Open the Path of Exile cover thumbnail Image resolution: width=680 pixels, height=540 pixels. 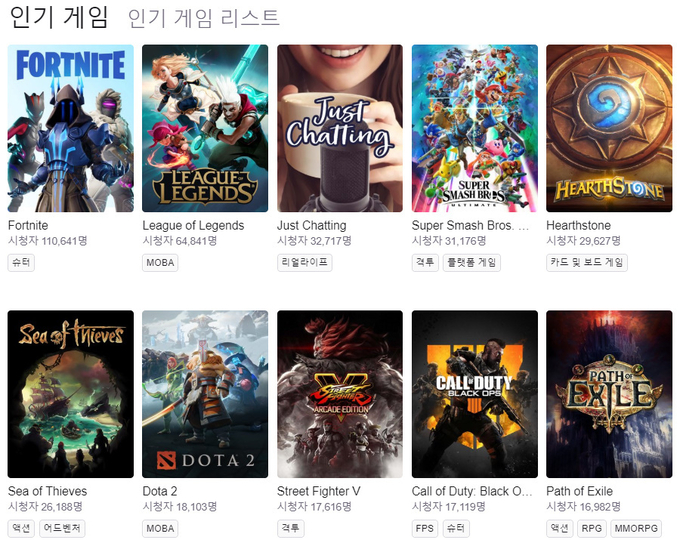pos(609,394)
